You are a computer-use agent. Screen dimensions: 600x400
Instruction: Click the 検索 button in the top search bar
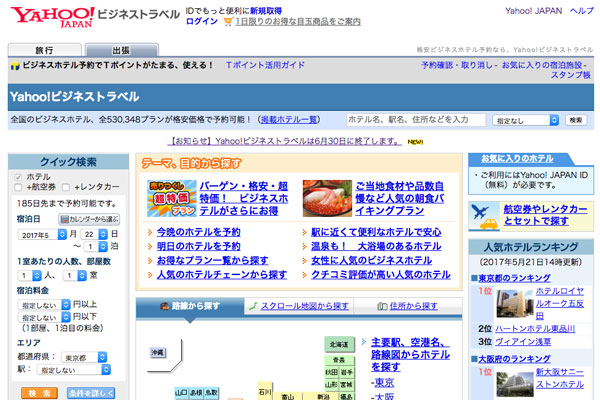(576, 120)
